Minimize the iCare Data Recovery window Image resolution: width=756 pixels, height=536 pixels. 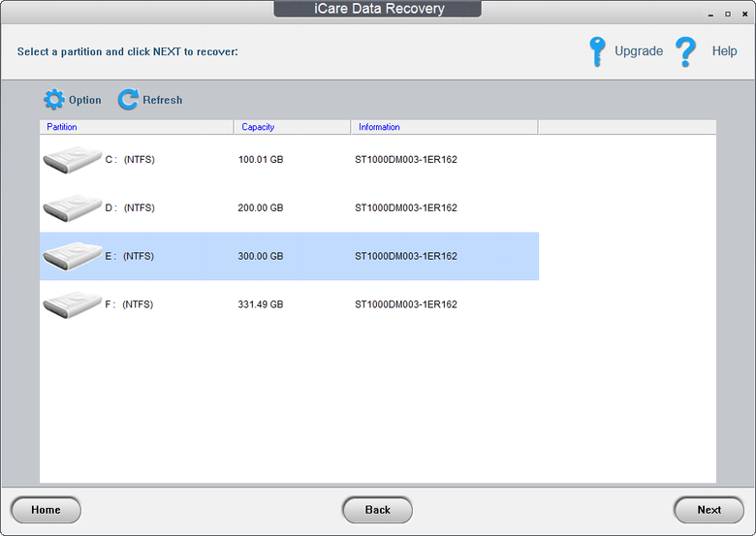[x=710, y=14]
